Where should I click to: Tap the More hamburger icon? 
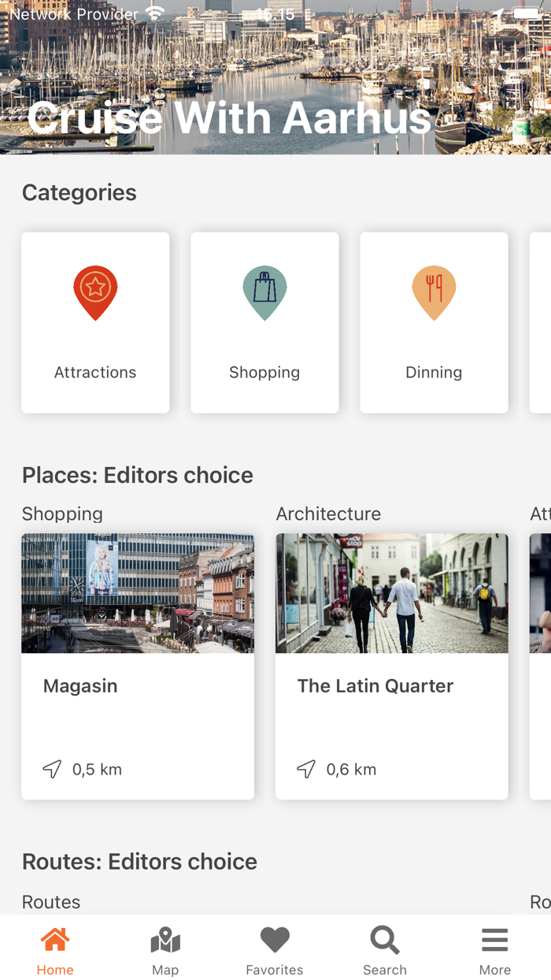click(x=495, y=940)
